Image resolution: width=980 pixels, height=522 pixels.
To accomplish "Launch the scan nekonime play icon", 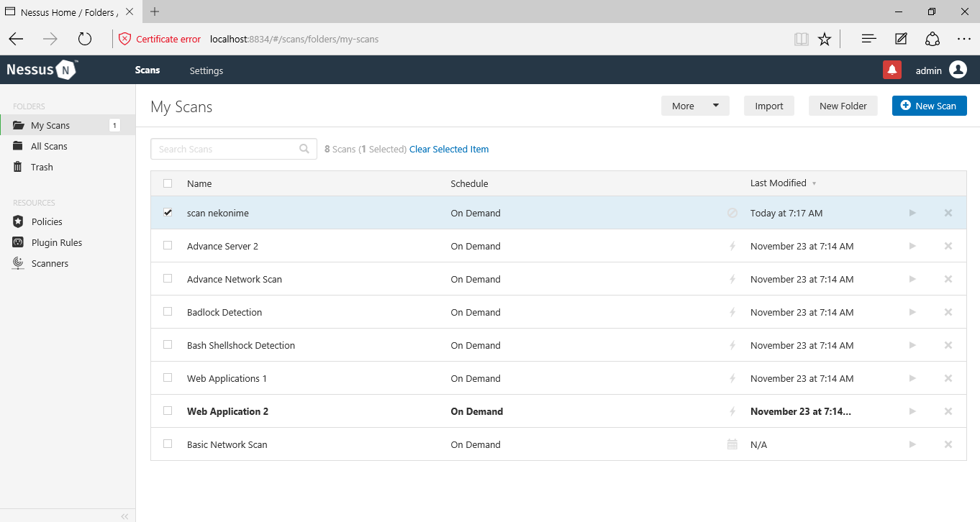I will pos(912,213).
